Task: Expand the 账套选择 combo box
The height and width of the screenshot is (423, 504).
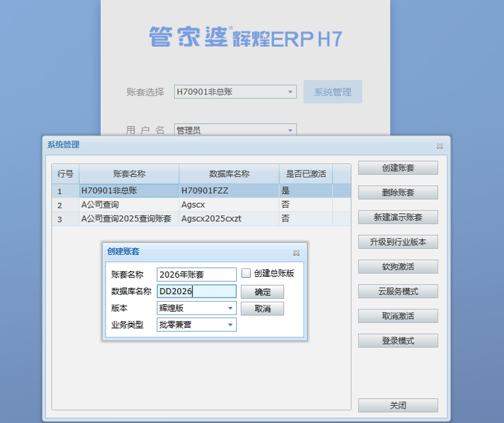Action: pyautogui.click(x=290, y=92)
